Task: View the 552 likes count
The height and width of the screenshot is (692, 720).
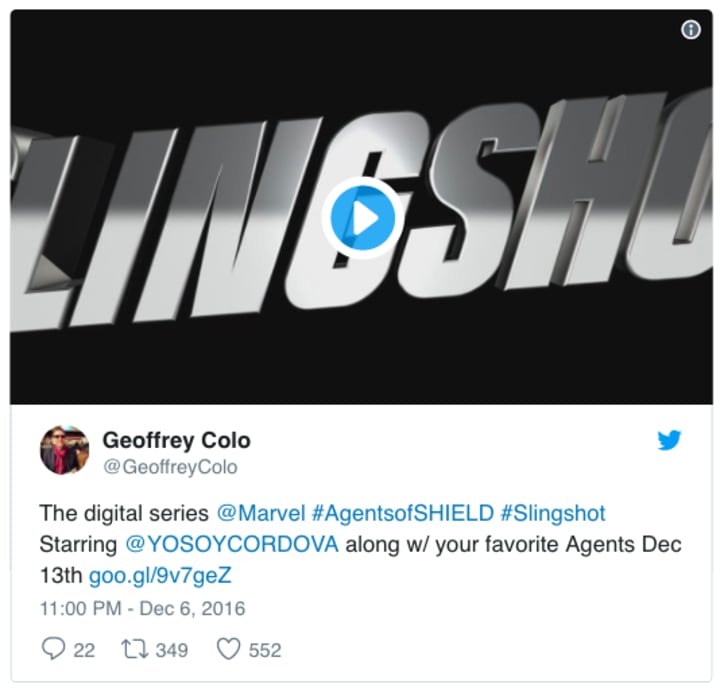Action: pyautogui.click(x=265, y=650)
